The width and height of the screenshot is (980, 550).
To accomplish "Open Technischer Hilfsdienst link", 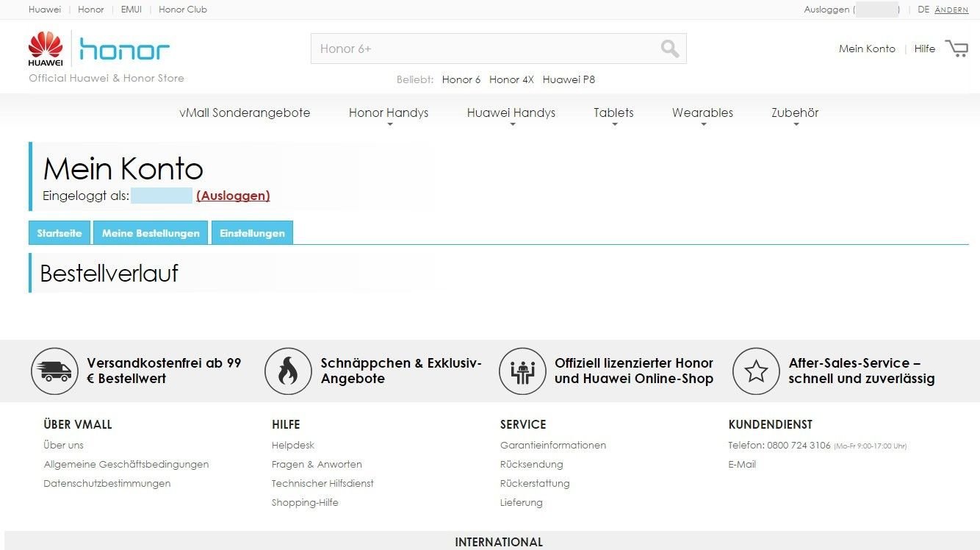I will pos(323,483).
